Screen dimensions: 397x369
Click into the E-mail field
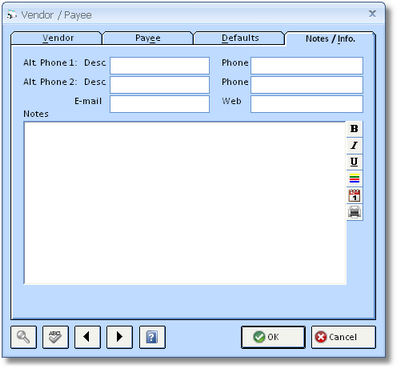tap(160, 104)
